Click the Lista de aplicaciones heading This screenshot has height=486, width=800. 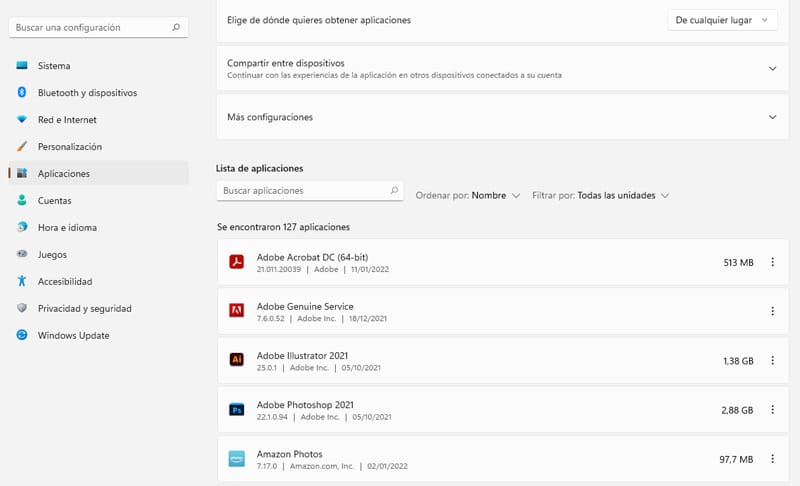click(259, 168)
